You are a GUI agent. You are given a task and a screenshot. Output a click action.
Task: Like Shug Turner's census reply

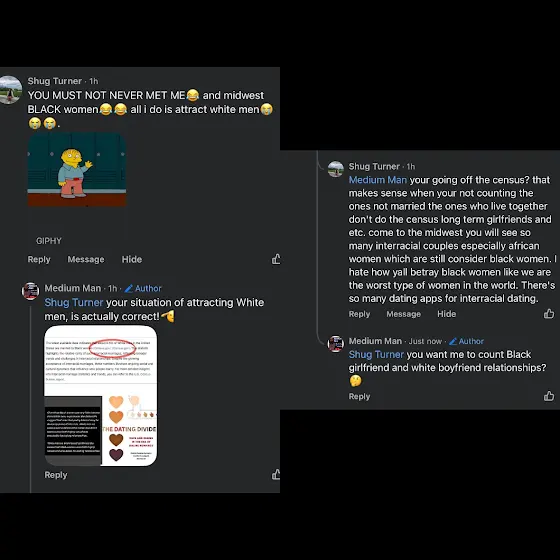click(549, 314)
